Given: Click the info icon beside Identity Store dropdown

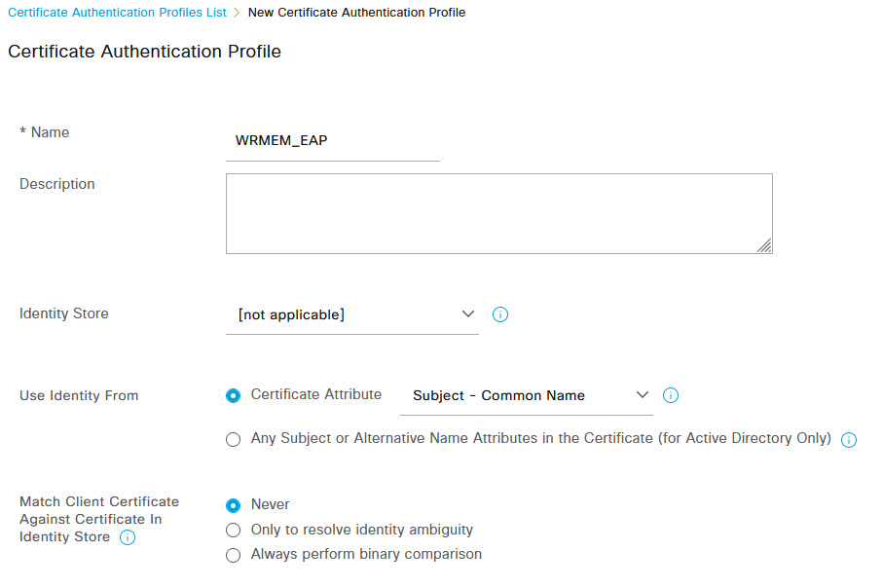Looking at the screenshot, I should click(x=500, y=314).
